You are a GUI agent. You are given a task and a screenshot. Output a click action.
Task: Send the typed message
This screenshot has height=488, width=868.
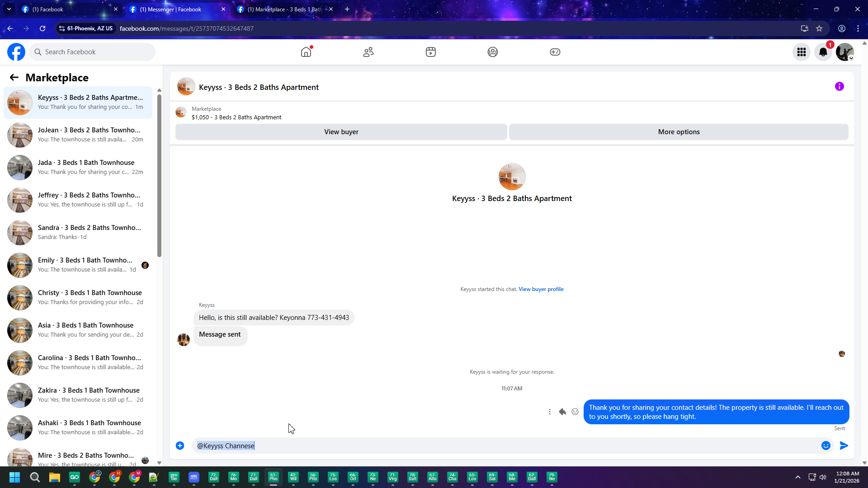[844, 446]
